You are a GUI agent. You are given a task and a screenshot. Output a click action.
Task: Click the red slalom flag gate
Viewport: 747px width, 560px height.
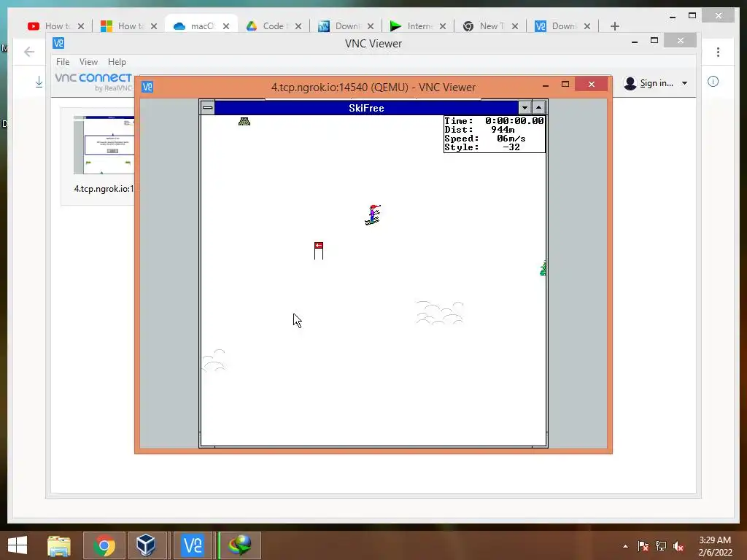tap(319, 251)
